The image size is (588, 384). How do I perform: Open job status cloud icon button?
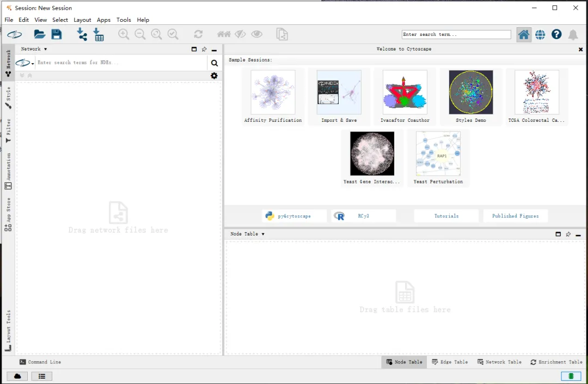(17, 376)
